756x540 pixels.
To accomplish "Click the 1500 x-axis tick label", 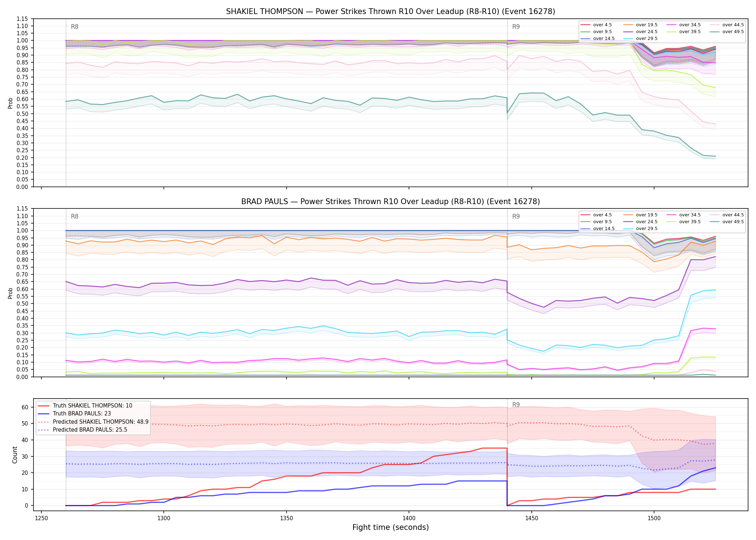I will 654,518.
